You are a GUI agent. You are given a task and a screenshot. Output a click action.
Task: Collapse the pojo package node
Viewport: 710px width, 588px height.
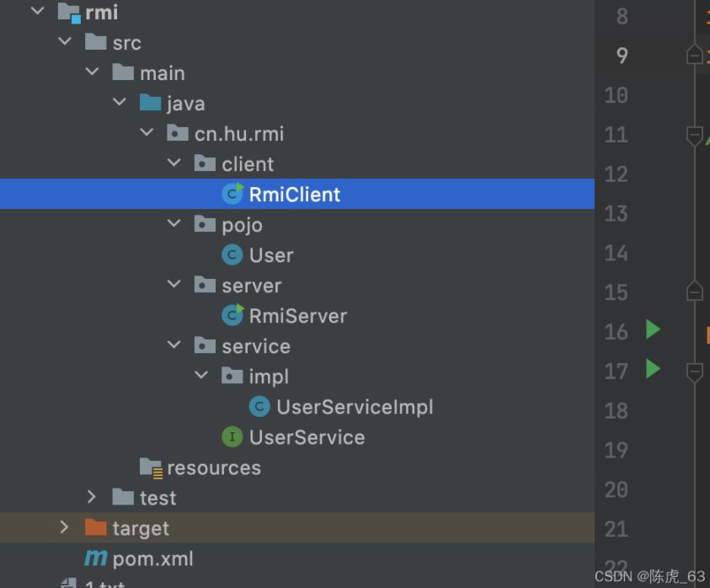click(173, 223)
